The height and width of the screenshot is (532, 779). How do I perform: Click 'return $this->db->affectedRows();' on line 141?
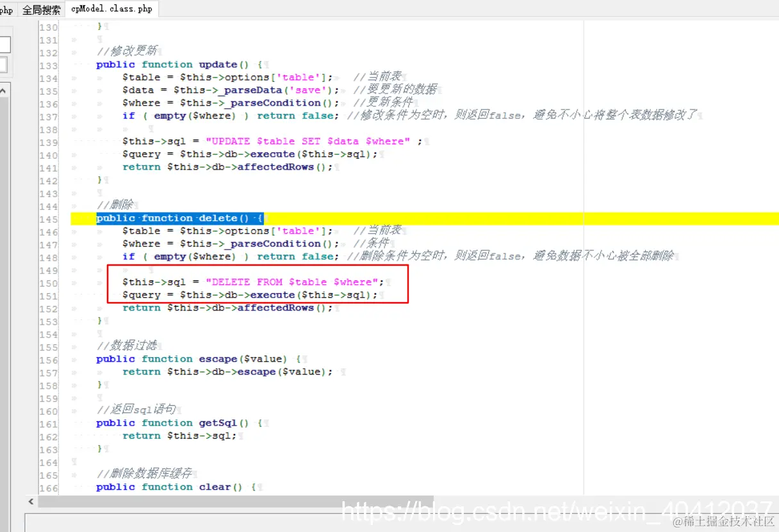tap(228, 167)
